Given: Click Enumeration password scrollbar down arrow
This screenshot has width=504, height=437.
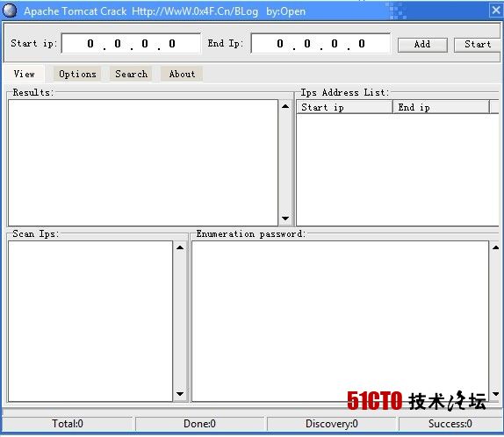Looking at the screenshot, I should click(495, 394).
